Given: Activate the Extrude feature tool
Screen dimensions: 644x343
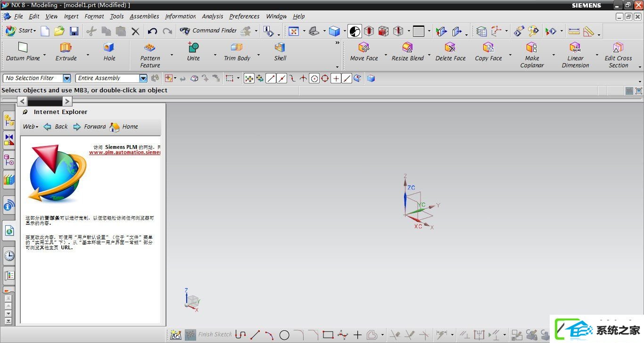Looking at the screenshot, I should pos(66,51).
